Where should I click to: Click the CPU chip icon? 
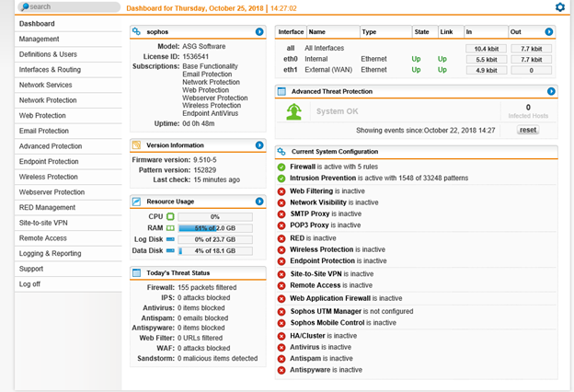[170, 216]
